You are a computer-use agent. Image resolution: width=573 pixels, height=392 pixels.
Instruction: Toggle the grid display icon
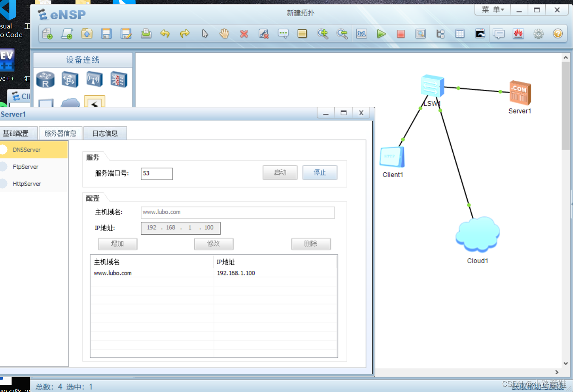tap(460, 34)
